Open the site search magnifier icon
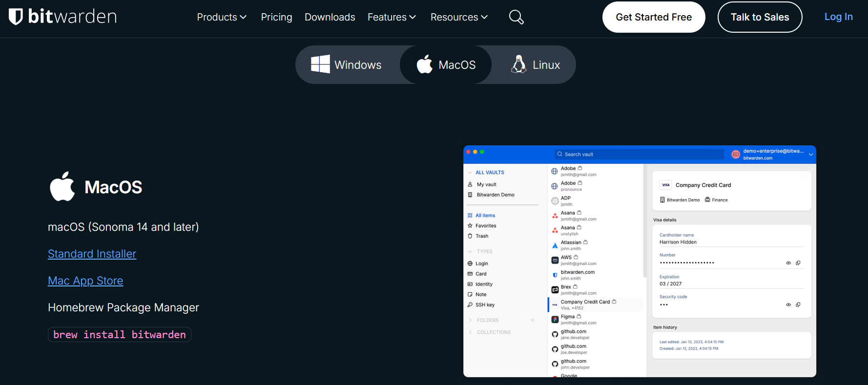This screenshot has height=385, width=868. [516, 17]
